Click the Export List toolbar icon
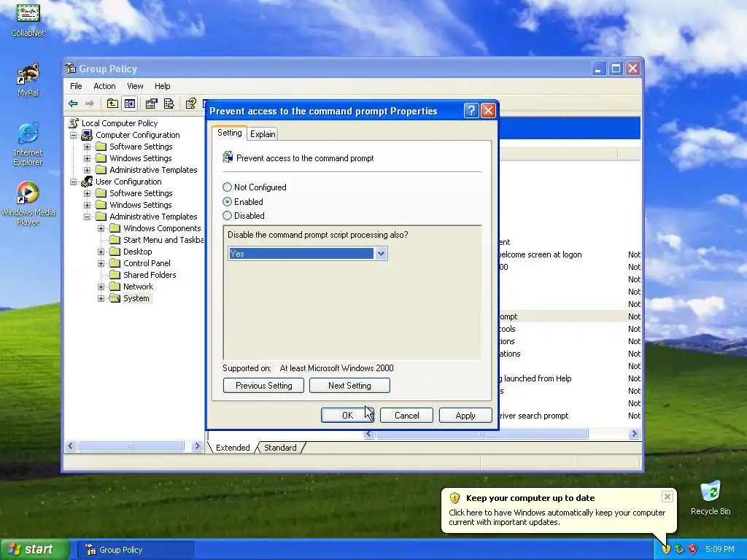The height and width of the screenshot is (560, 747). (x=169, y=104)
